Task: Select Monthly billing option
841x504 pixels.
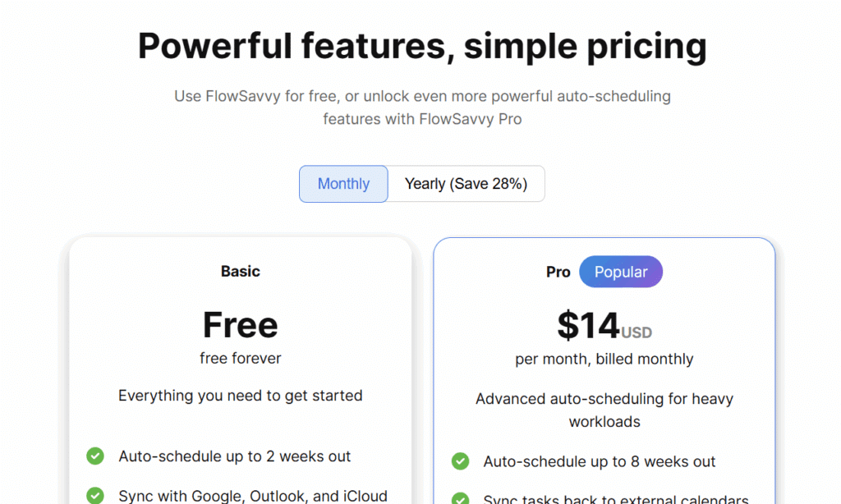Action: point(343,184)
